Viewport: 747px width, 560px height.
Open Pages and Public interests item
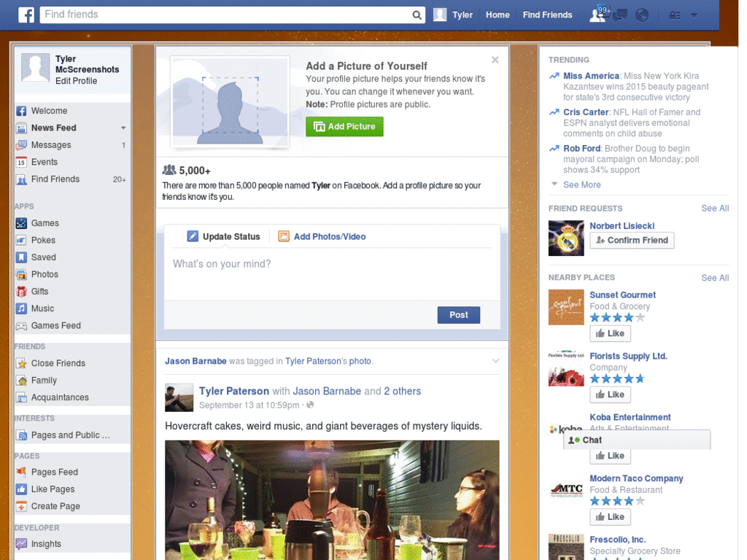pyautogui.click(x=72, y=435)
